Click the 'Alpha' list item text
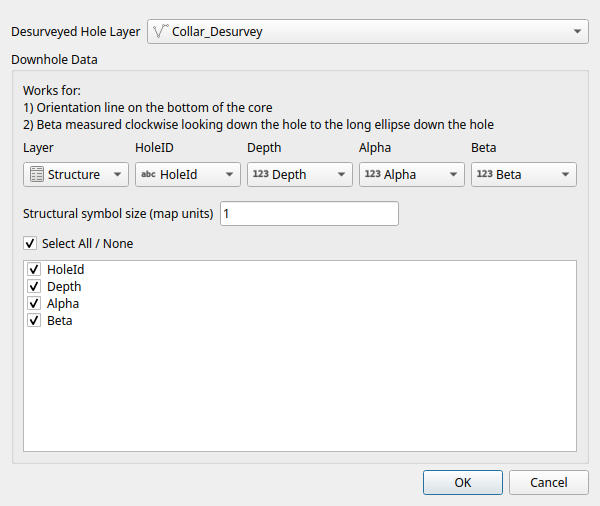 [63, 304]
